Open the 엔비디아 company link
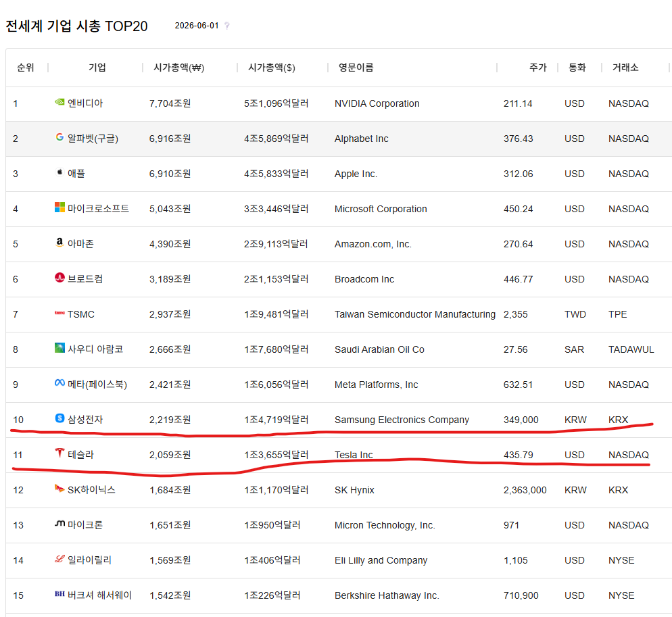 [85, 103]
